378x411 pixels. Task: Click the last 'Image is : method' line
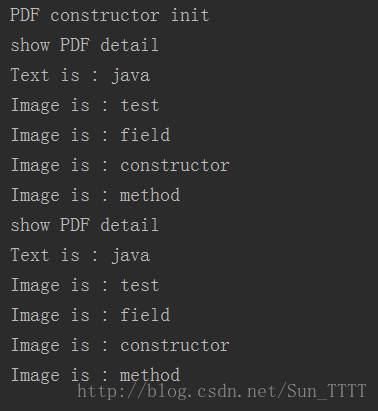point(96,375)
